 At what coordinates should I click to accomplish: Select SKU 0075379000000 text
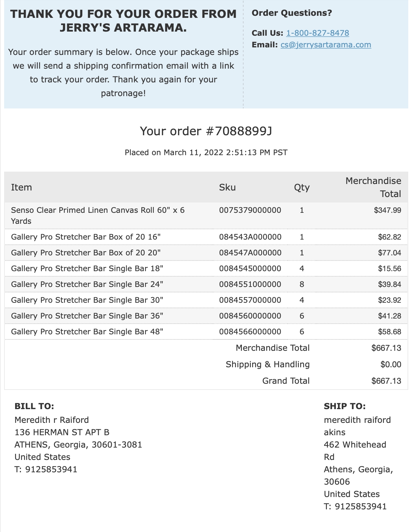pyautogui.click(x=250, y=210)
